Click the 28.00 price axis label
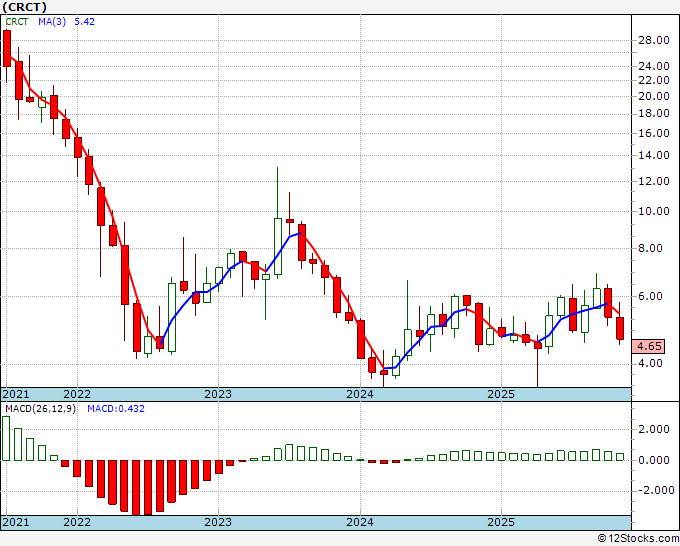This screenshot has height=546, width=680. click(653, 41)
